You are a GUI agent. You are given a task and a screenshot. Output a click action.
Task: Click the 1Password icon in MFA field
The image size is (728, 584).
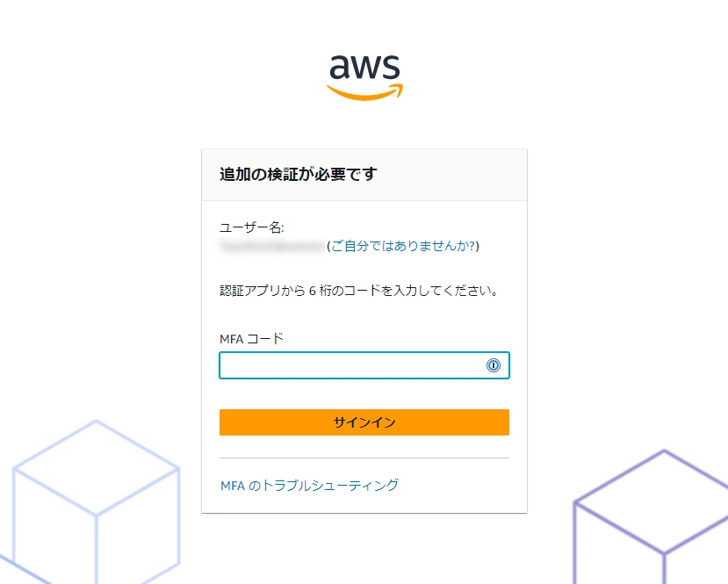(493, 365)
